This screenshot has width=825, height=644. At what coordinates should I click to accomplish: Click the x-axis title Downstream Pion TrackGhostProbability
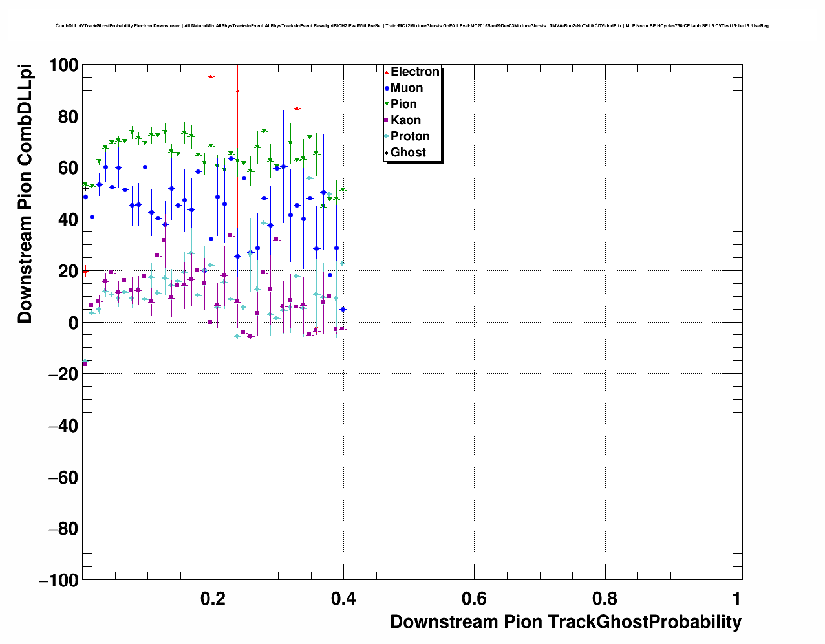[565, 622]
